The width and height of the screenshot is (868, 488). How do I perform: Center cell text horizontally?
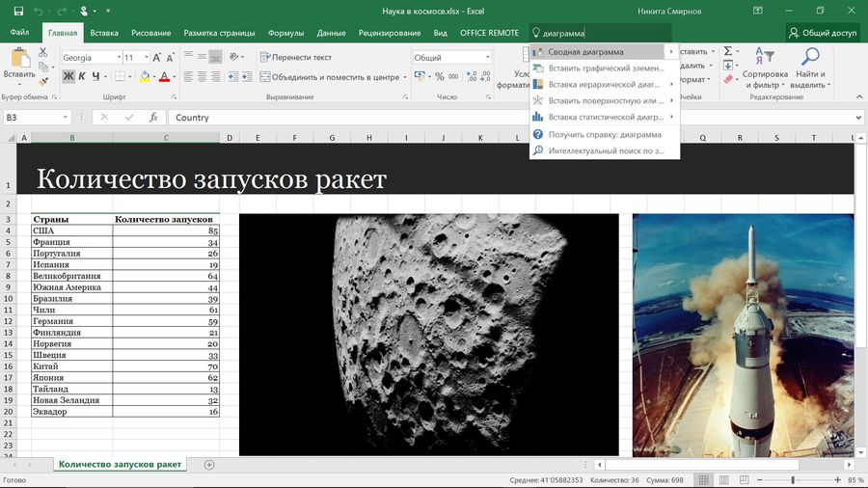[x=203, y=76]
